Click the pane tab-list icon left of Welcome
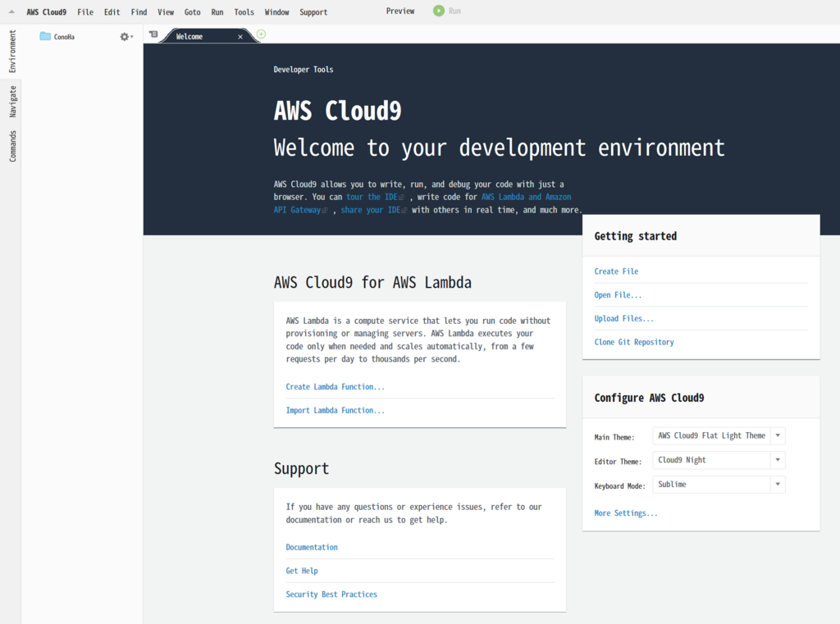Screen dimensions: 840x624 point(153,34)
